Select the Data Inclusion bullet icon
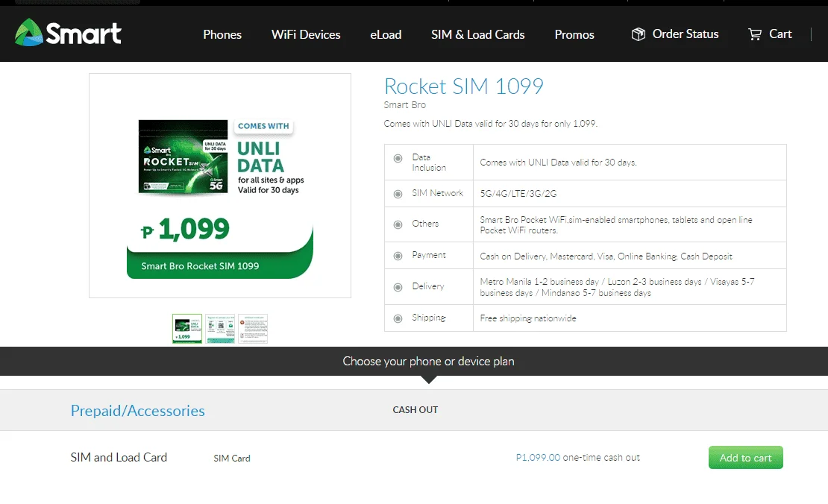The height and width of the screenshot is (504, 828). (398, 158)
